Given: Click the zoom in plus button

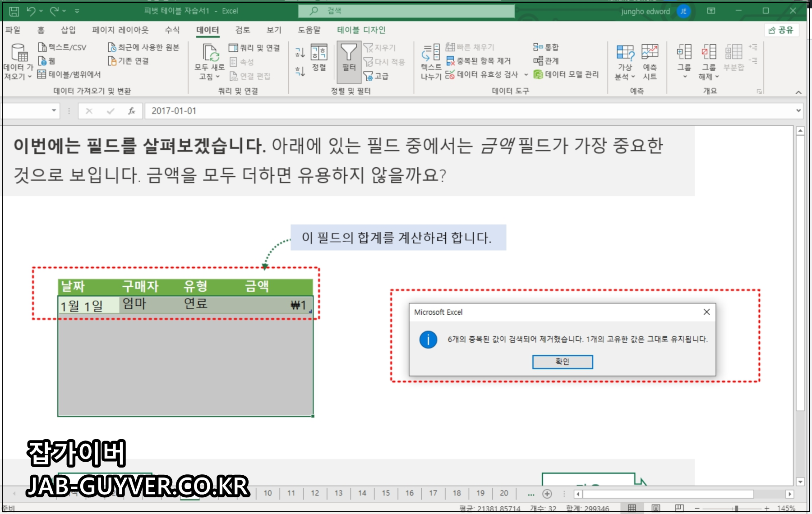Looking at the screenshot, I should click(766, 509).
